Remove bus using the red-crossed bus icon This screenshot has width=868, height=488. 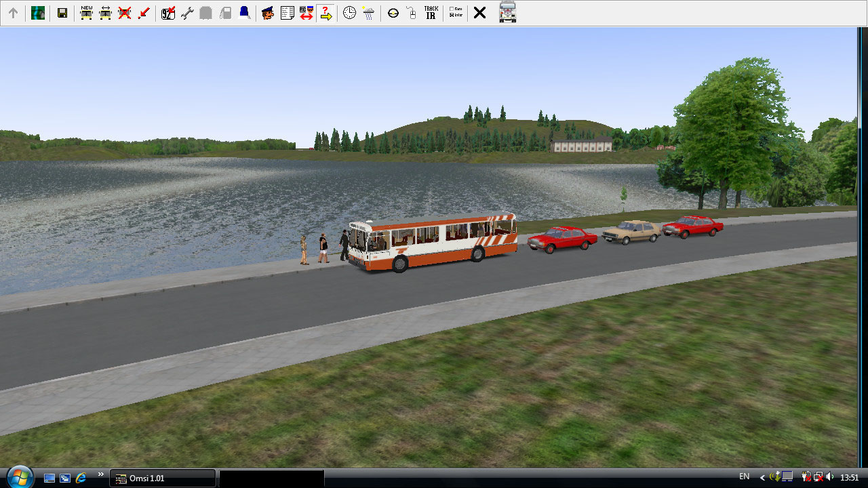coord(125,13)
